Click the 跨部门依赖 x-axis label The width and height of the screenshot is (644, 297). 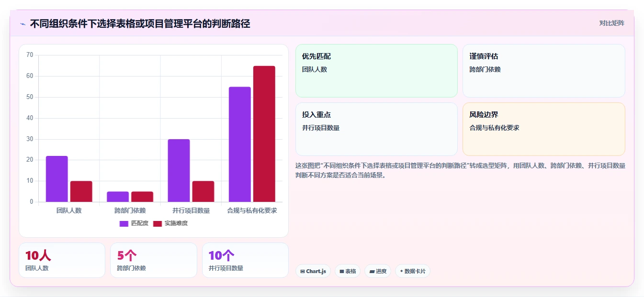(130, 210)
